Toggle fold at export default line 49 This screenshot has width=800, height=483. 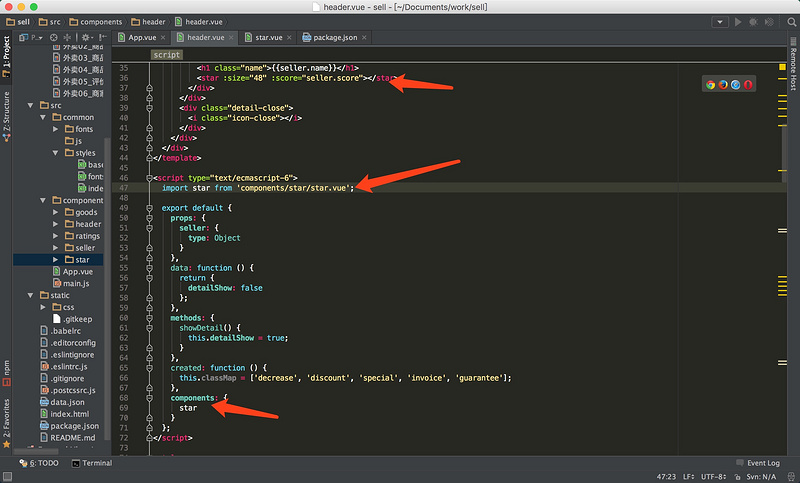[149, 208]
